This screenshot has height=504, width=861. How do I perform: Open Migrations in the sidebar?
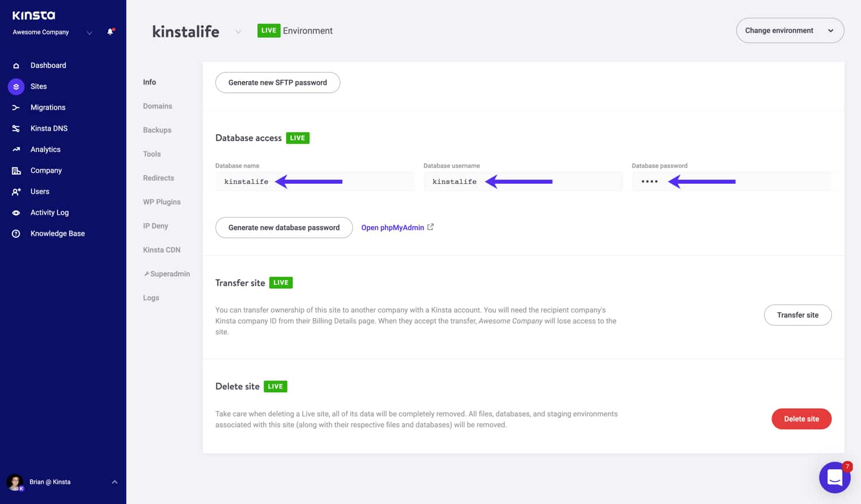pos(48,107)
